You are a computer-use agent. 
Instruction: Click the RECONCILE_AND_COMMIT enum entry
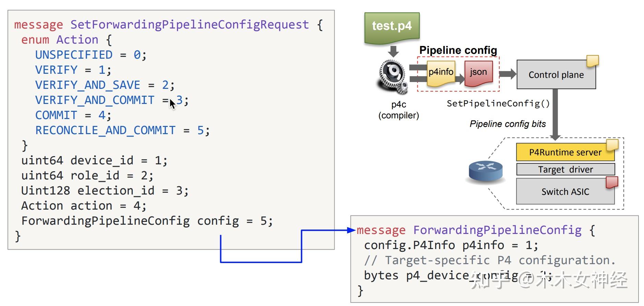pos(122,130)
